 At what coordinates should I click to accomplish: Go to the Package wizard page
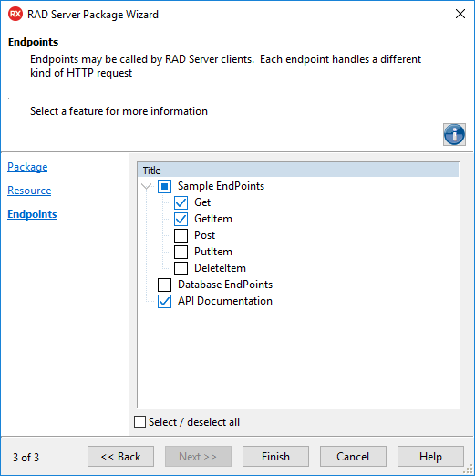tap(27, 167)
